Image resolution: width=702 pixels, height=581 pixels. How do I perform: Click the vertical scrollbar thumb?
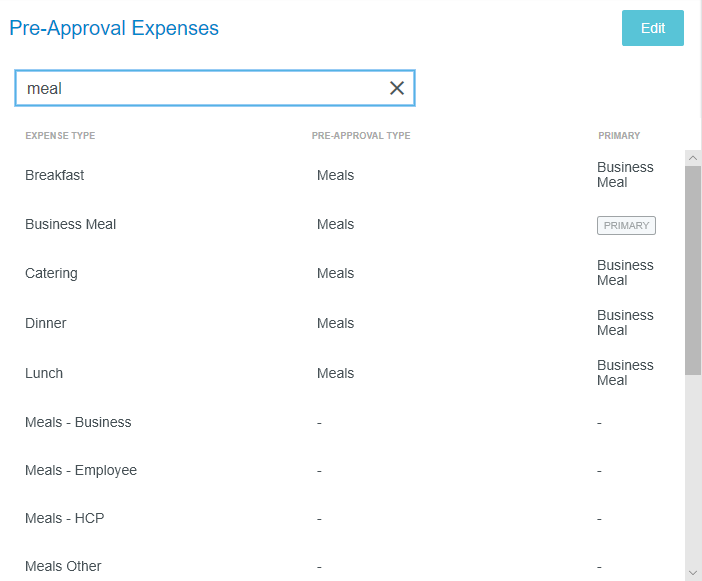[693, 270]
